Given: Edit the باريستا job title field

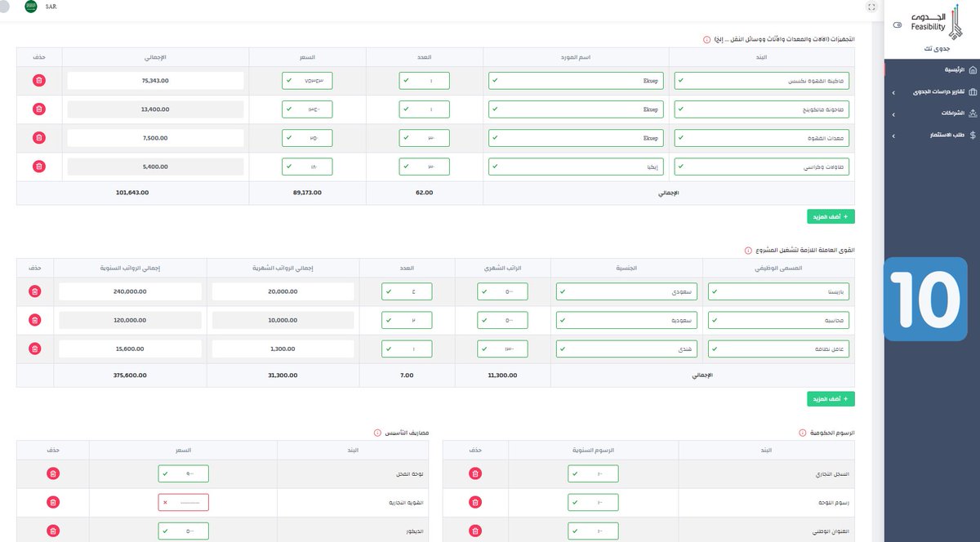Looking at the screenshot, I should tap(779, 291).
